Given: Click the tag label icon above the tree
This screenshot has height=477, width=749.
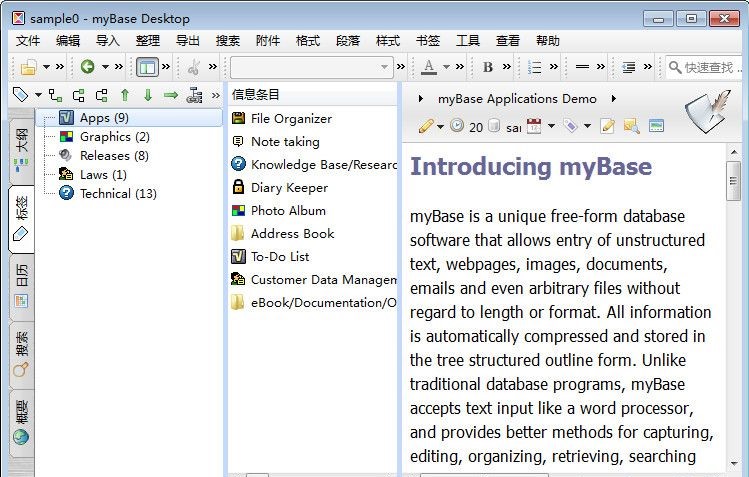Looking at the screenshot, I should click(21, 95).
